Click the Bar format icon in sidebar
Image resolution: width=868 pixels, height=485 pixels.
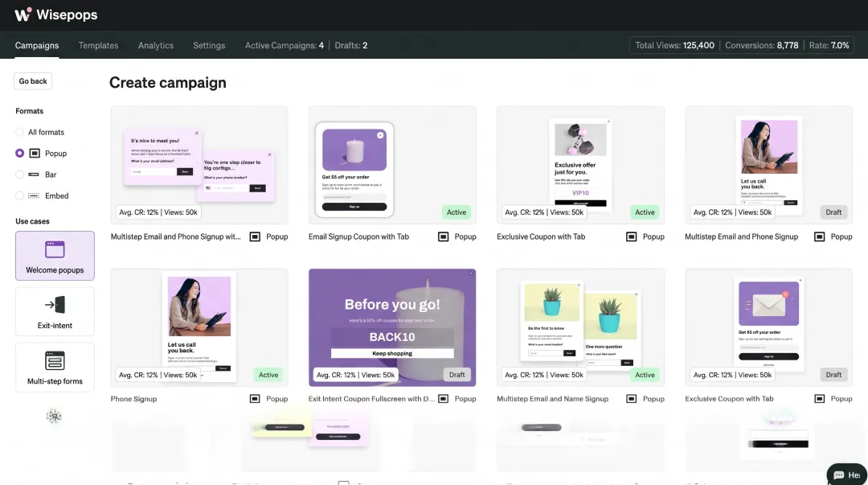pyautogui.click(x=34, y=175)
